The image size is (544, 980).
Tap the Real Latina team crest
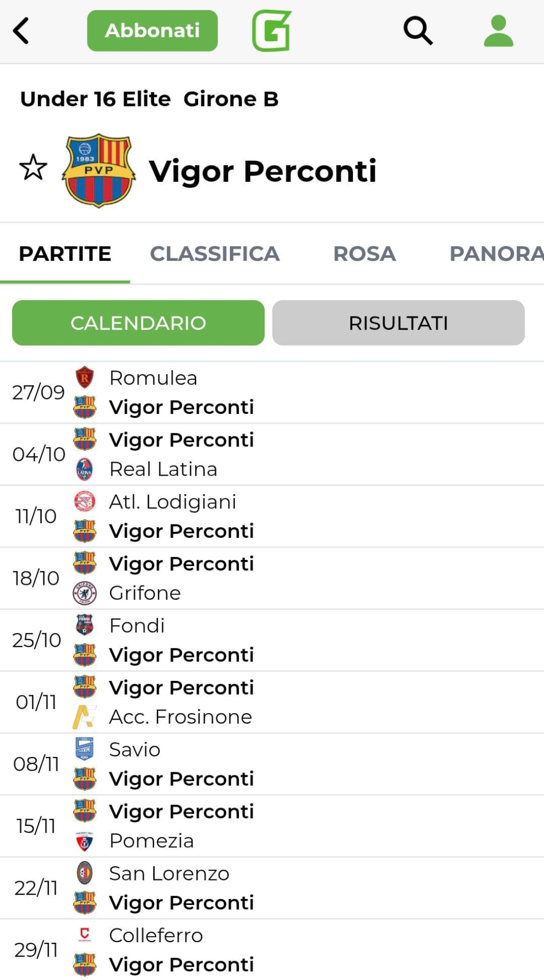pos(85,469)
